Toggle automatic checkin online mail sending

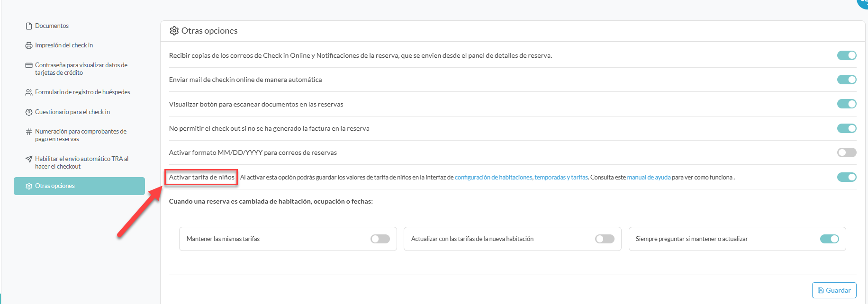(x=846, y=80)
